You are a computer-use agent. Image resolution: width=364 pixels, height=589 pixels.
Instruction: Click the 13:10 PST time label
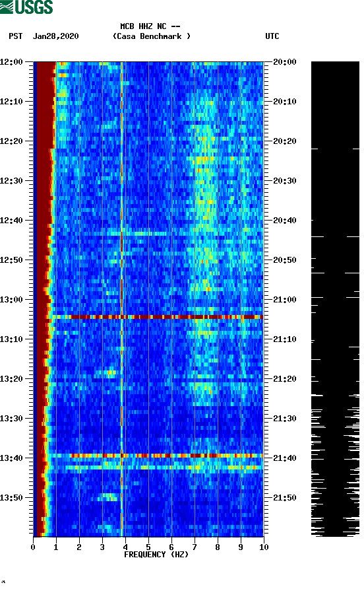point(12,339)
